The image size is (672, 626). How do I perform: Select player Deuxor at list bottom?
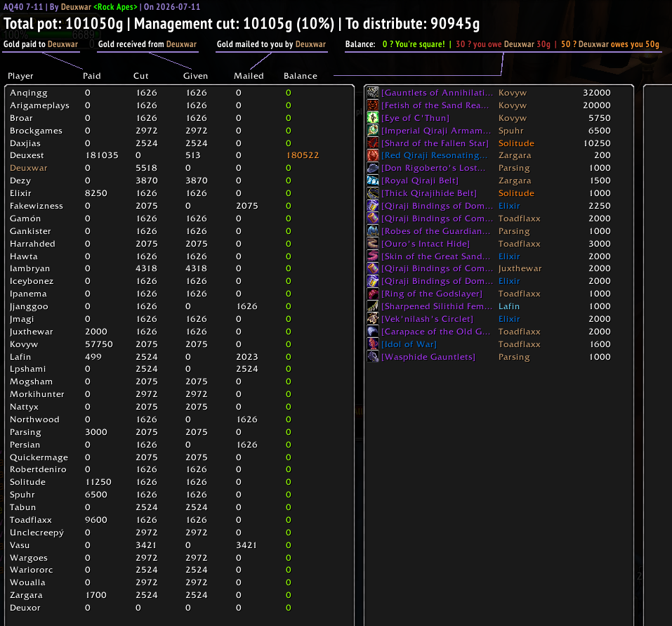point(25,608)
